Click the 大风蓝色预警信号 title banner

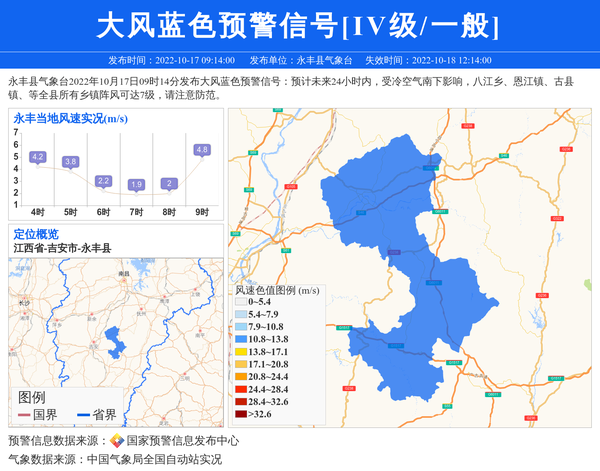pyautogui.click(x=298, y=26)
